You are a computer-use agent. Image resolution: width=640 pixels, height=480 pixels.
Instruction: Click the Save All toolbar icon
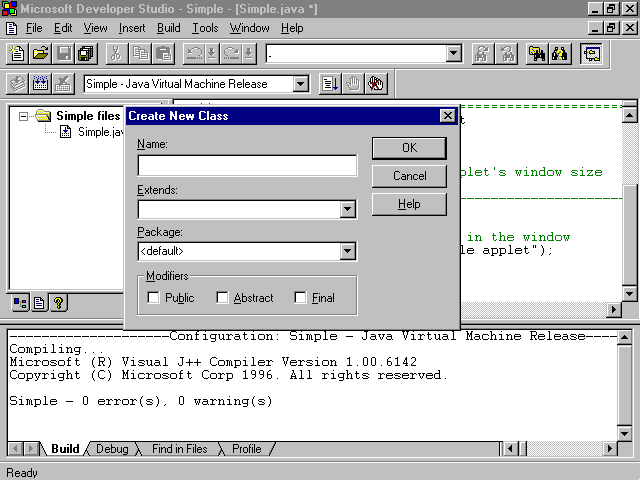click(x=86, y=54)
